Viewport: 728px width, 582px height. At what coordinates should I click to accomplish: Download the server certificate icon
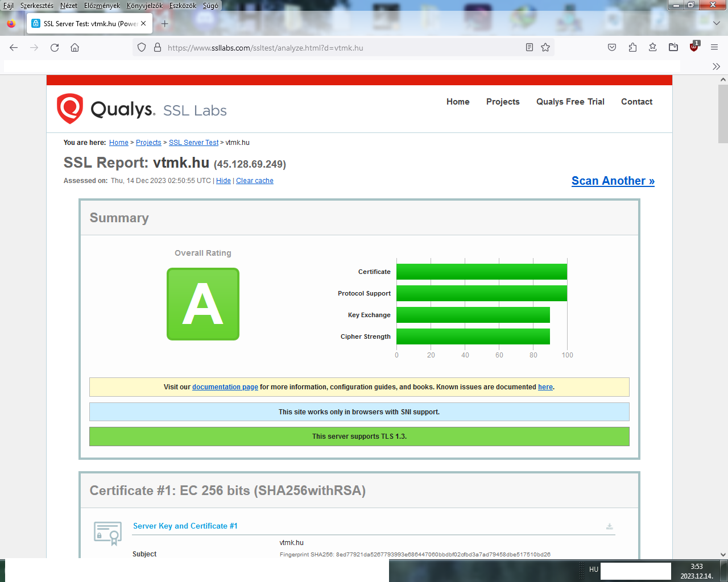(x=610, y=526)
